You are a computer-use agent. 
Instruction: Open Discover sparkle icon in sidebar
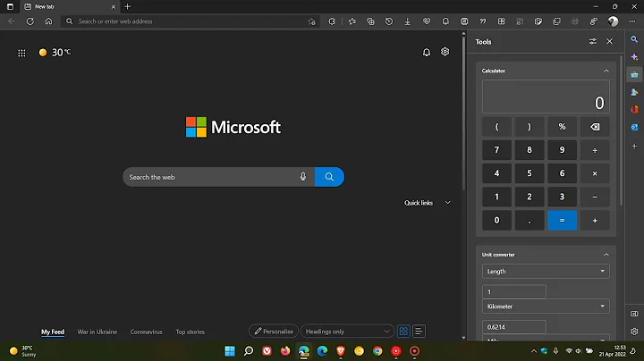[634, 57]
